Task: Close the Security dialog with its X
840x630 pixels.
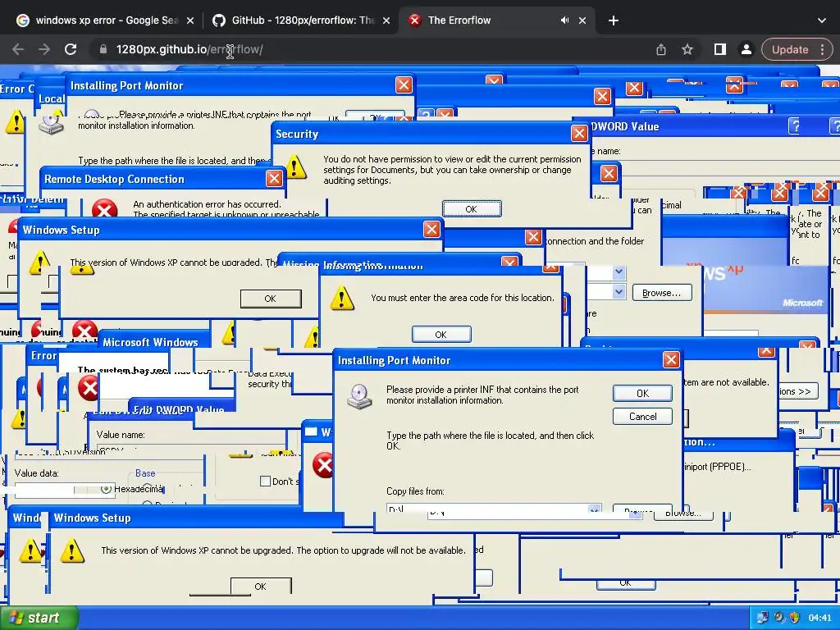Action: [578, 133]
